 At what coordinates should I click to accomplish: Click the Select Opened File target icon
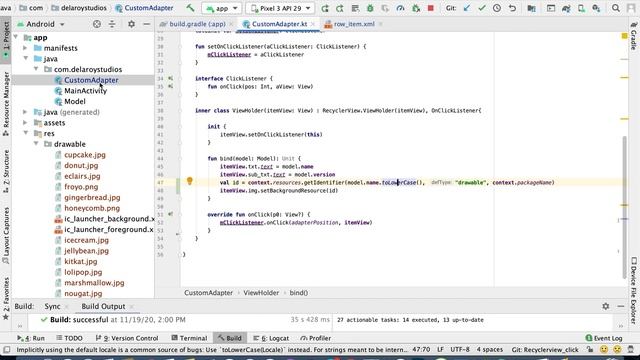coord(97,24)
